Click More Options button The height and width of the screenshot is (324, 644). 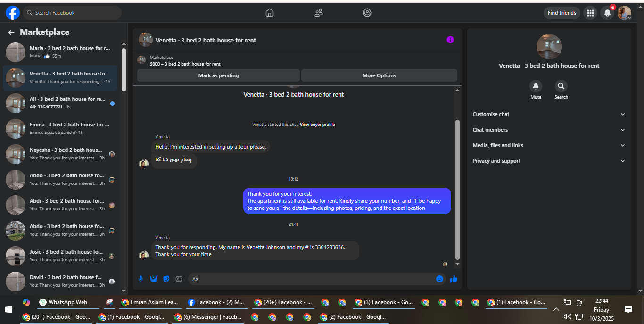pos(379,75)
